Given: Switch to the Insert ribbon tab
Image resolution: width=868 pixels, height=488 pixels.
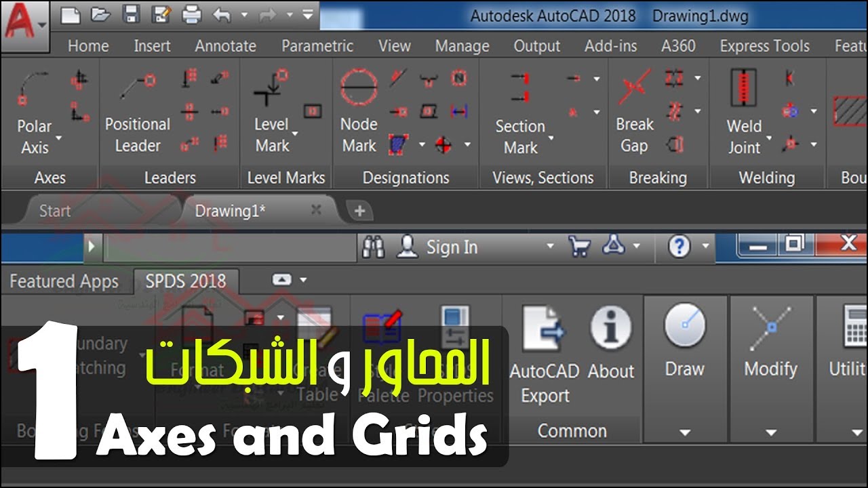Looking at the screenshot, I should (x=152, y=46).
